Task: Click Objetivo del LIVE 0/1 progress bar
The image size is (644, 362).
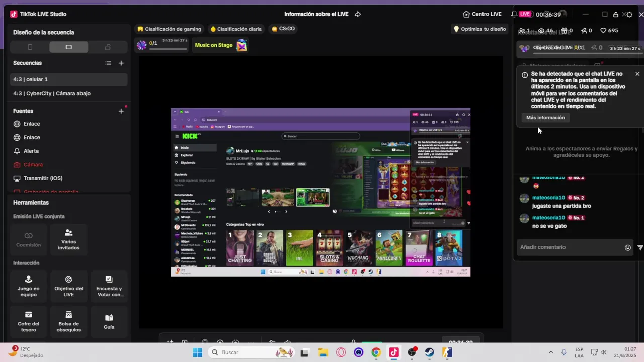Action: pyautogui.click(x=581, y=48)
